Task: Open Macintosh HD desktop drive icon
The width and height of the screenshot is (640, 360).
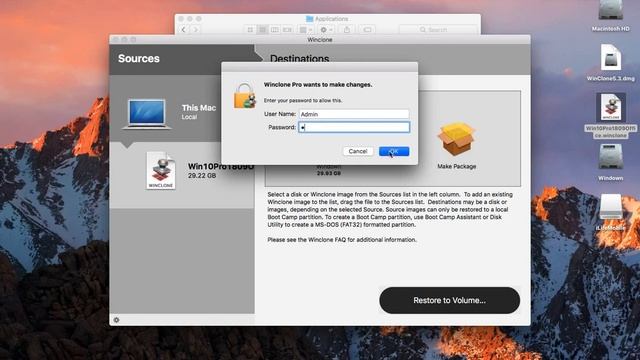Action: pos(611,10)
